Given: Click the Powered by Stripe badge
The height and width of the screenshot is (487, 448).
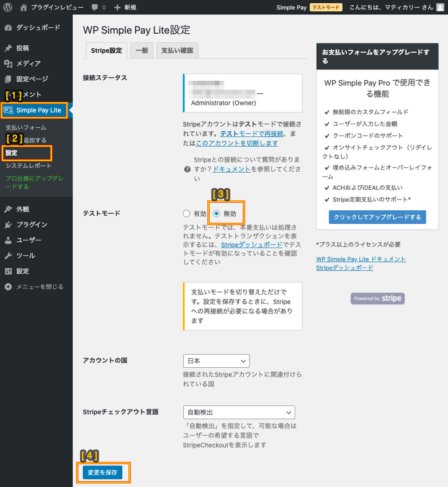Looking at the screenshot, I should click(x=378, y=299).
